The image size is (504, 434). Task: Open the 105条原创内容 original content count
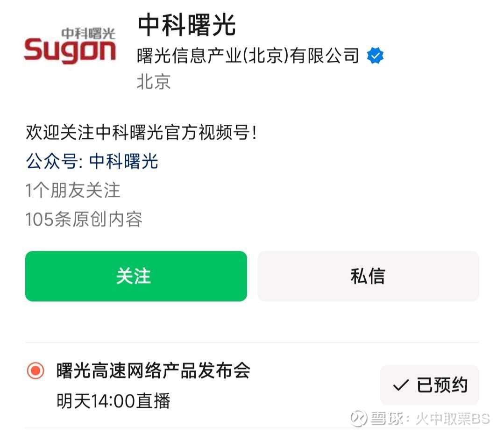point(84,219)
